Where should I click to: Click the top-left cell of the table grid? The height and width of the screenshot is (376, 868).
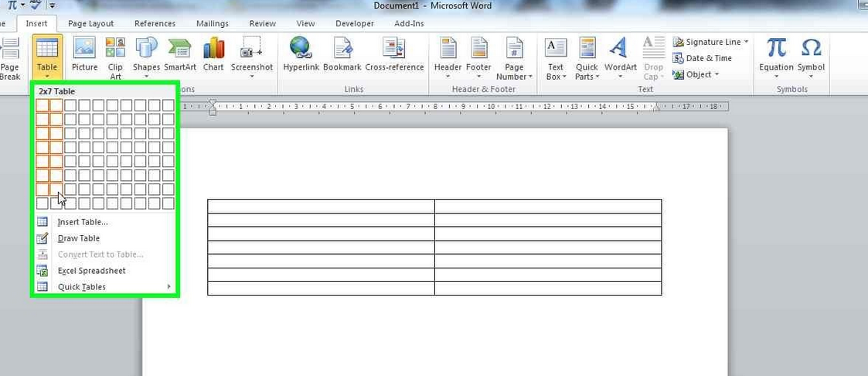coord(43,105)
